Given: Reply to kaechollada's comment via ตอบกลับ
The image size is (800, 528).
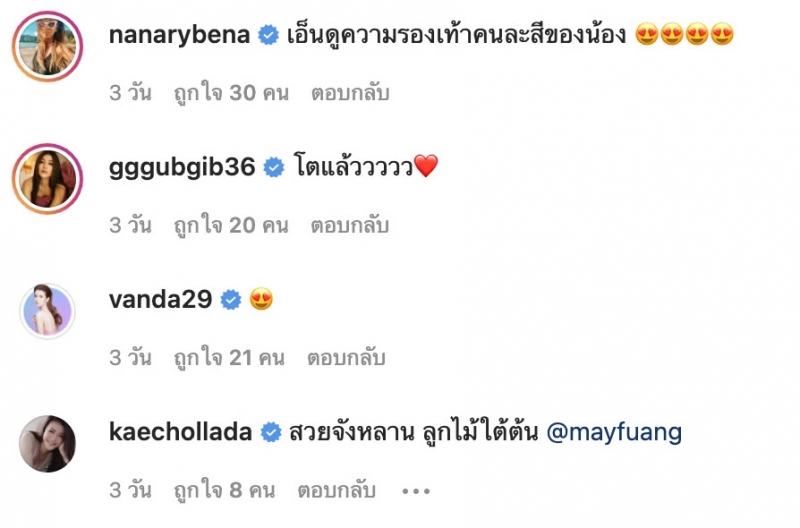Looking at the screenshot, I should (x=337, y=491).
